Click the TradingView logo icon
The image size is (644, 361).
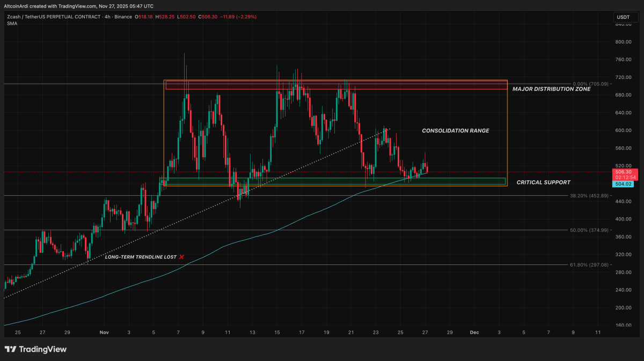[x=10, y=349]
